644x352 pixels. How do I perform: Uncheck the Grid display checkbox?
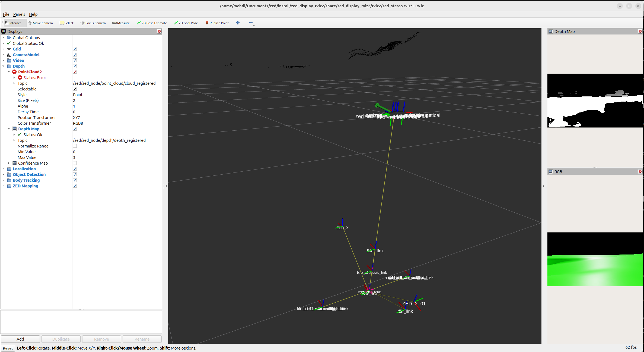point(75,49)
